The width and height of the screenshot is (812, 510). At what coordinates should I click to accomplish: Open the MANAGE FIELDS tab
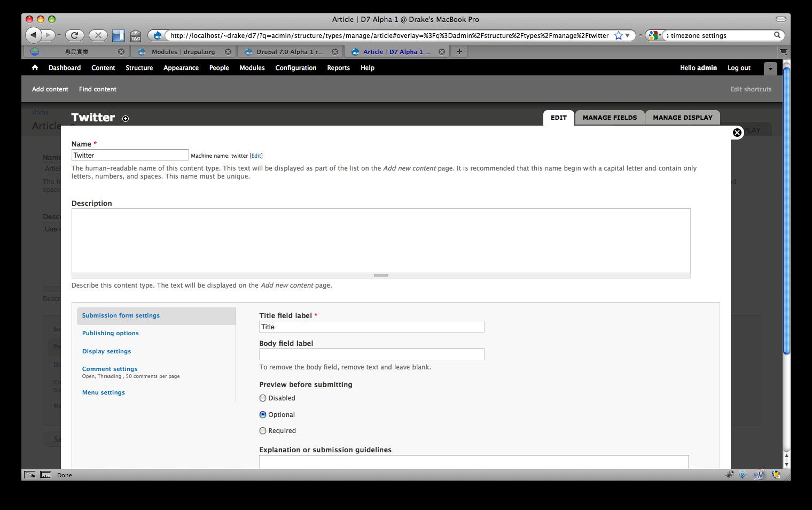(610, 118)
